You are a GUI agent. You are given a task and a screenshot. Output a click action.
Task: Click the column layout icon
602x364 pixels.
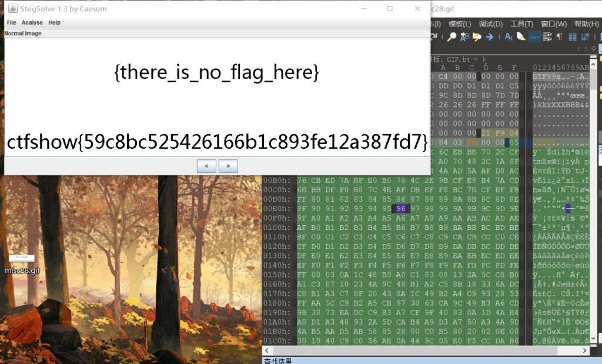click(573, 37)
